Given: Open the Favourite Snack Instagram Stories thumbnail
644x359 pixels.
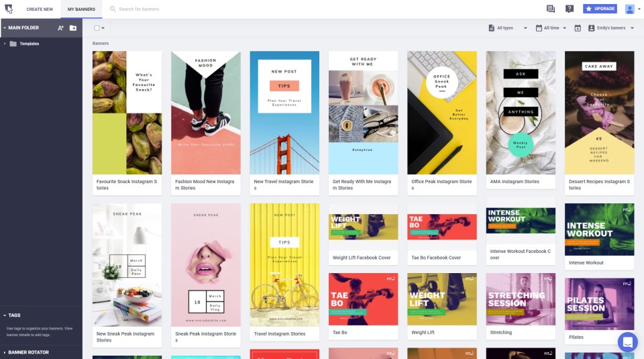Looking at the screenshot, I should (127, 113).
